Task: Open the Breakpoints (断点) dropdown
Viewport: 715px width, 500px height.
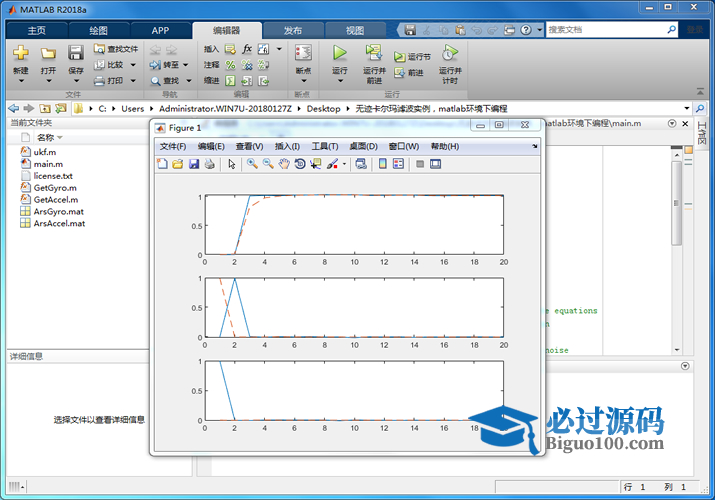Action: pos(304,81)
